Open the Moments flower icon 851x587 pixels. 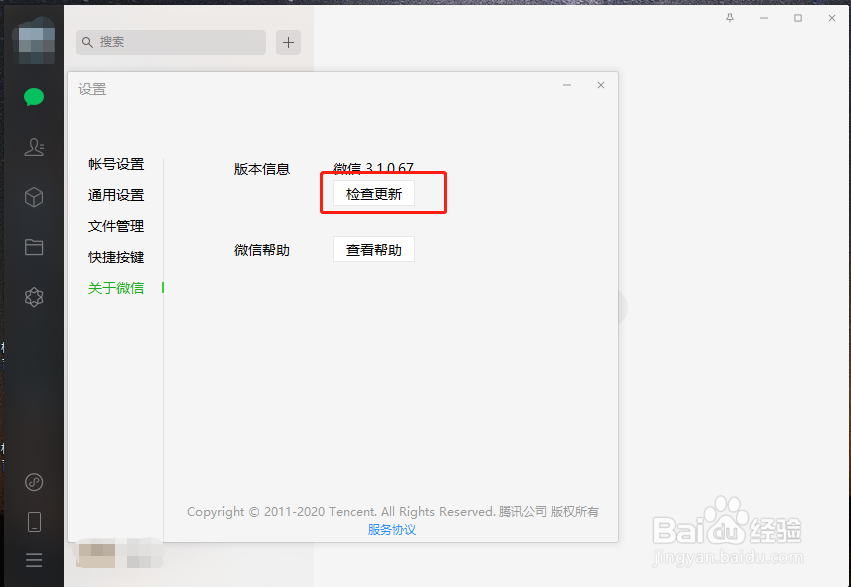[x=34, y=297]
